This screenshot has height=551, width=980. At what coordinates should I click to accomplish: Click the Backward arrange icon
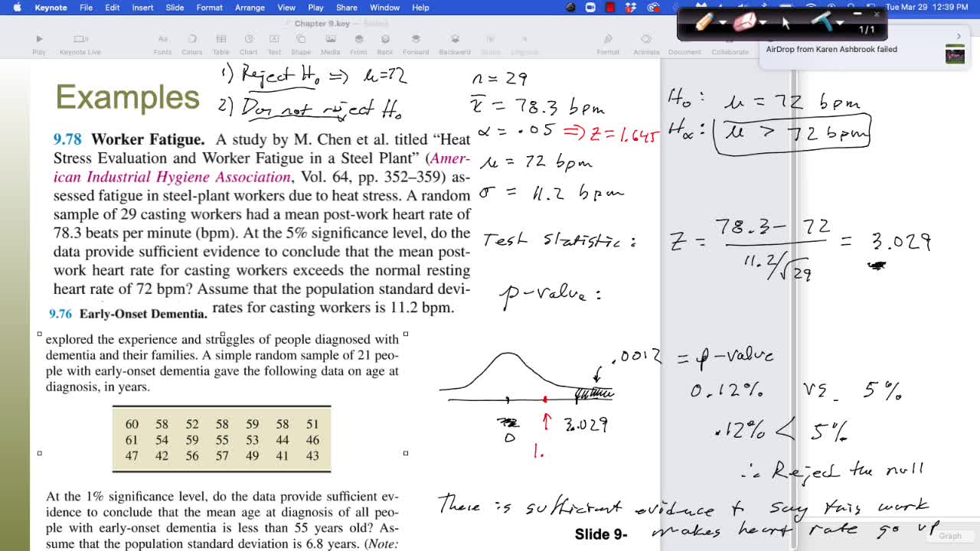click(x=455, y=44)
